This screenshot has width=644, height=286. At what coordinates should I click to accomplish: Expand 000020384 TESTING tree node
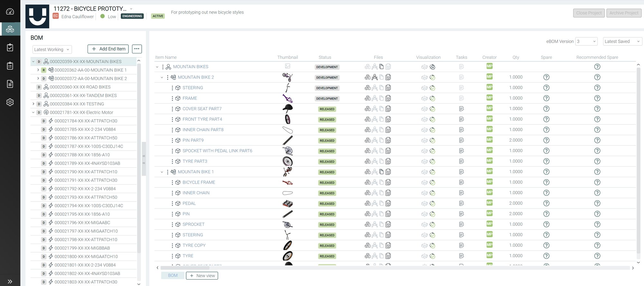33,104
